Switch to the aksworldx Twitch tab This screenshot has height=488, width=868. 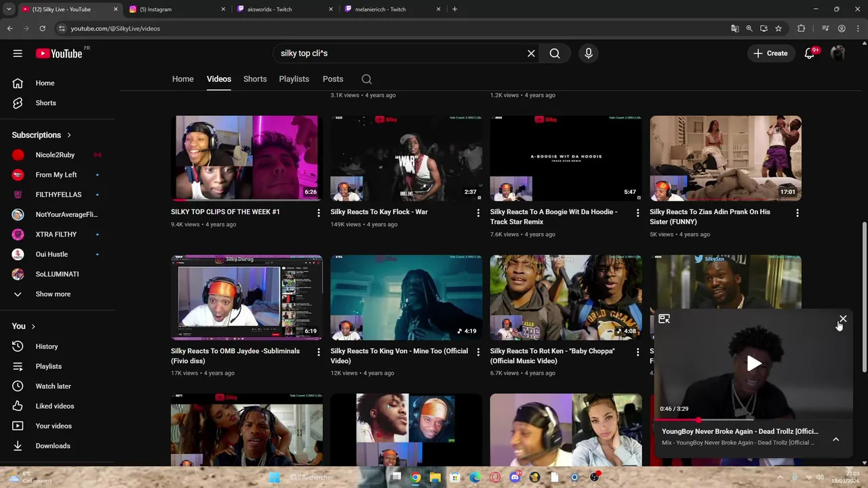283,9
